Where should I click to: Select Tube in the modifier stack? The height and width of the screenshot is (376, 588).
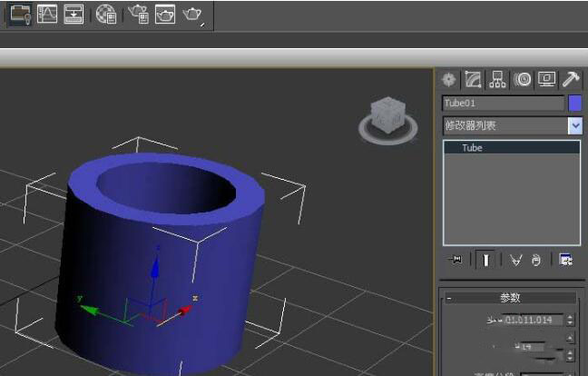point(472,147)
